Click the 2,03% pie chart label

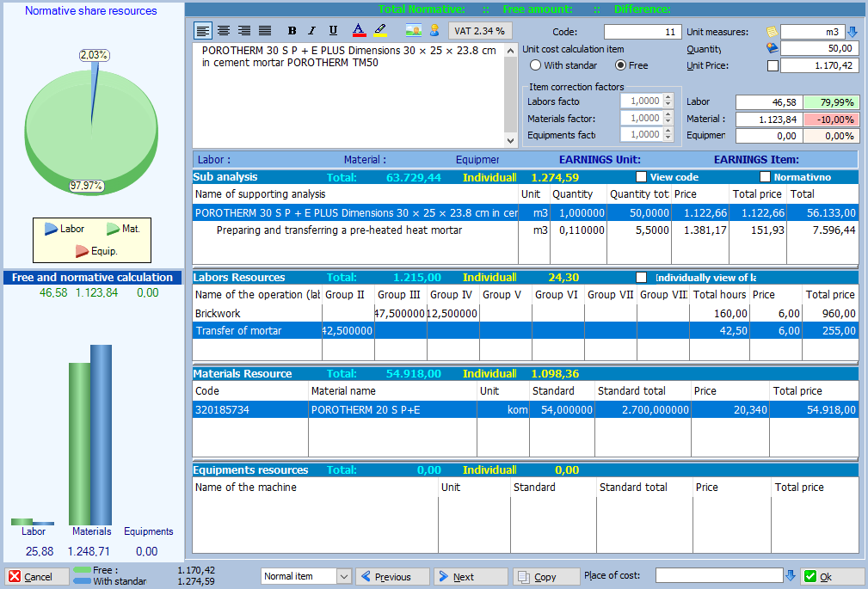pyautogui.click(x=94, y=55)
